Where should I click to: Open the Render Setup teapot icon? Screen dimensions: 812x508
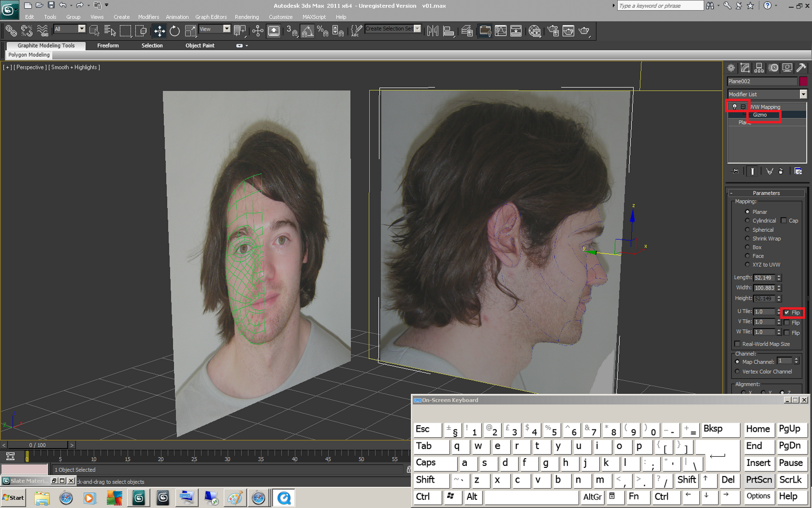(x=553, y=31)
